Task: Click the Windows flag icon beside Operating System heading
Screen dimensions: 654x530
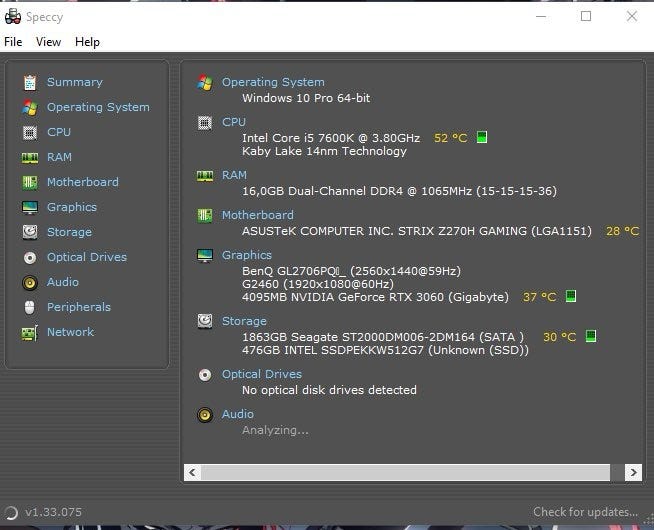Action: coord(205,83)
